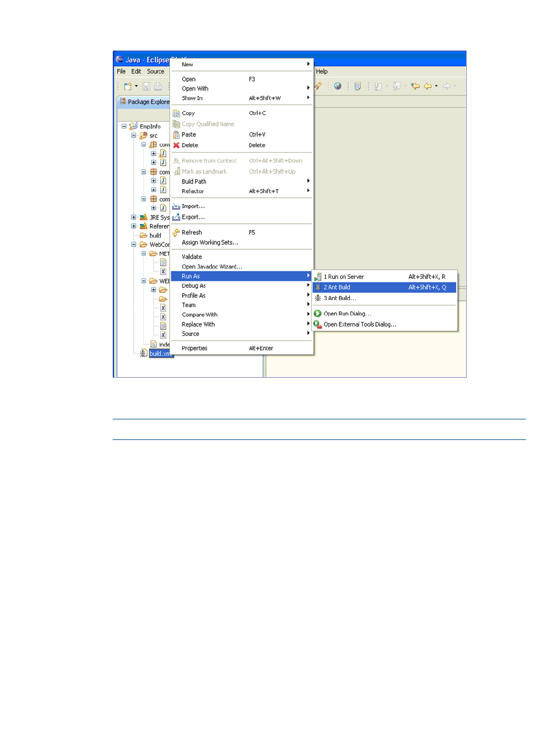Choose Replace With from context menu

tap(242, 324)
